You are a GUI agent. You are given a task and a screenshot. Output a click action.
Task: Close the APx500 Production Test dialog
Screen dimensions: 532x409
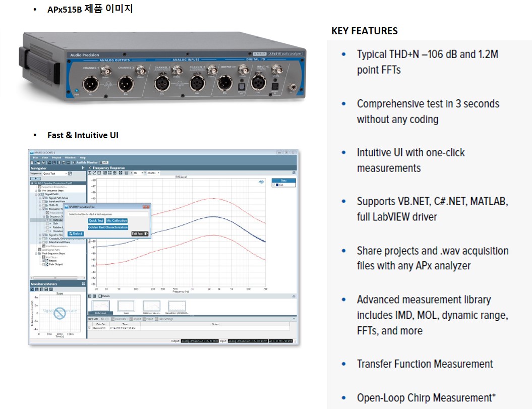(x=146, y=207)
